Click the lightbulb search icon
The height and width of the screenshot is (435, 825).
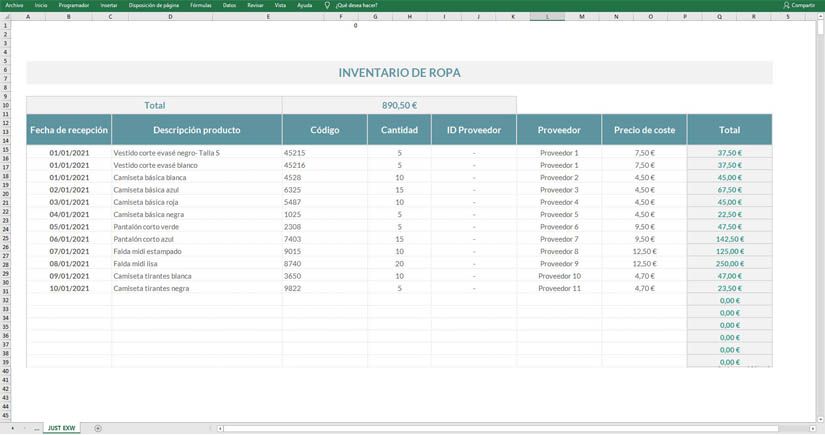pyautogui.click(x=327, y=5)
